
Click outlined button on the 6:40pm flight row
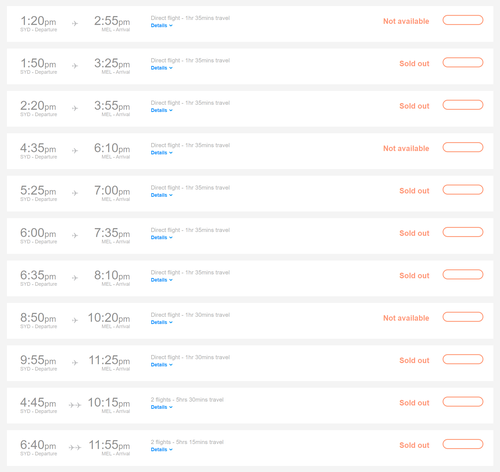click(x=463, y=444)
